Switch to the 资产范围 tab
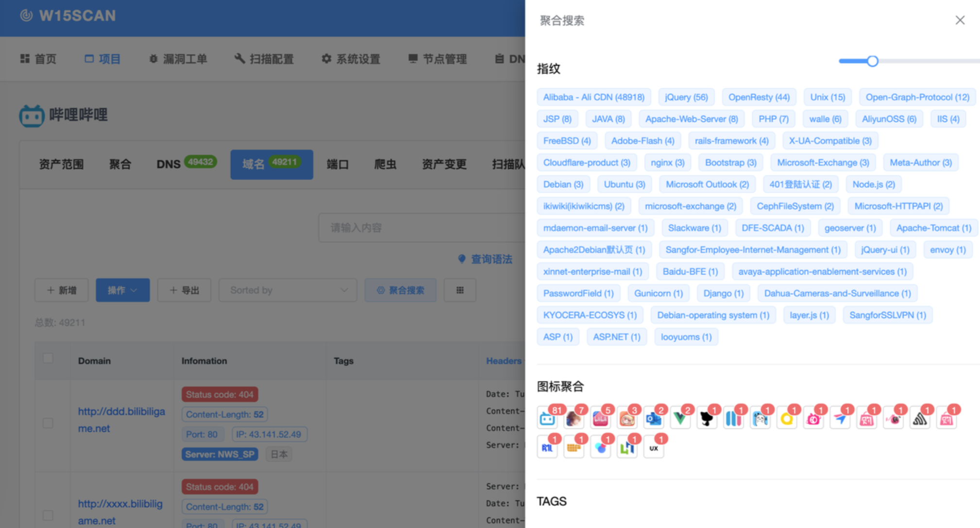 pyautogui.click(x=61, y=165)
